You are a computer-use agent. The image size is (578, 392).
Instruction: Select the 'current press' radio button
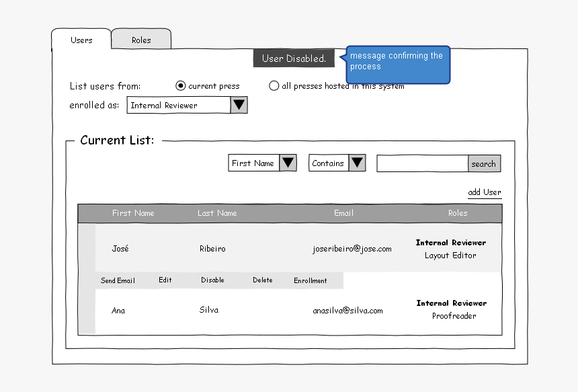click(181, 85)
